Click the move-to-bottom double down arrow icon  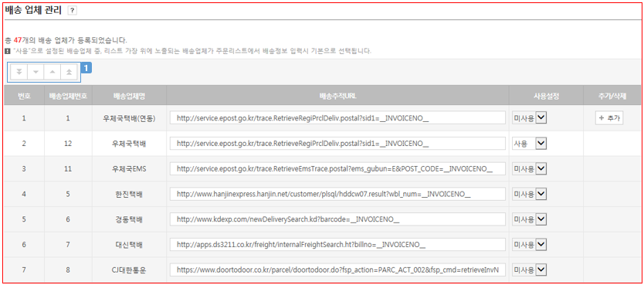(19, 72)
